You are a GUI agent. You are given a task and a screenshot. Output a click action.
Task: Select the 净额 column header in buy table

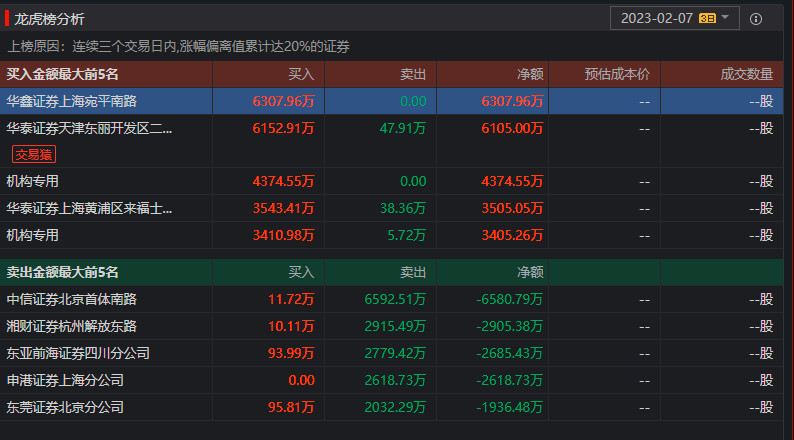(x=529, y=74)
